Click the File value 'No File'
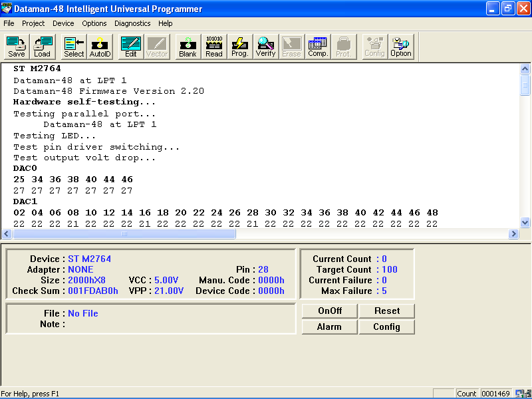The width and height of the screenshot is (532, 399). tap(83, 313)
